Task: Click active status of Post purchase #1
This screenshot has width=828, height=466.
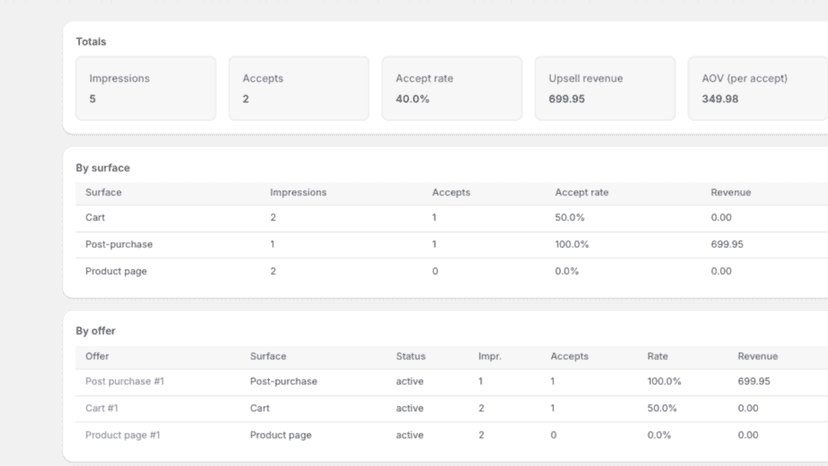Action: click(x=410, y=381)
